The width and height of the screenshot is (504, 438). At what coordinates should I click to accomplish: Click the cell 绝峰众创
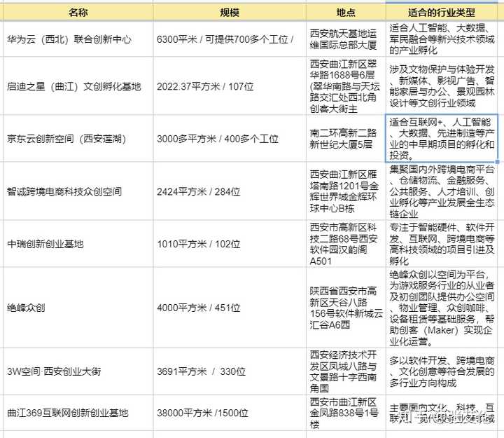[x=78, y=308]
